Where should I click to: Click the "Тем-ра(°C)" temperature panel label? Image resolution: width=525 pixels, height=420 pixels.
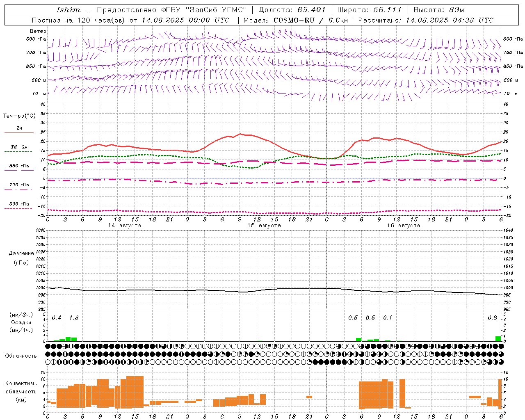click(19, 116)
